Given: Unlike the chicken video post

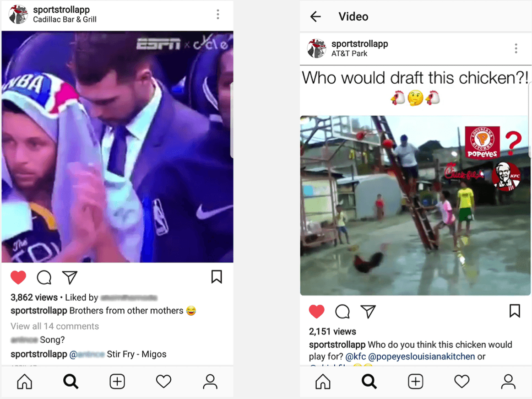Looking at the screenshot, I should point(316,312).
